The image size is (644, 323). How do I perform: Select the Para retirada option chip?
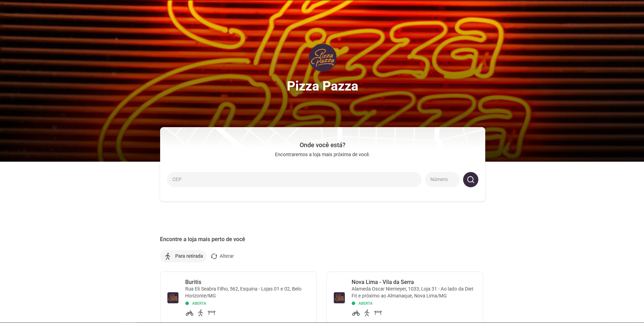coord(183,256)
